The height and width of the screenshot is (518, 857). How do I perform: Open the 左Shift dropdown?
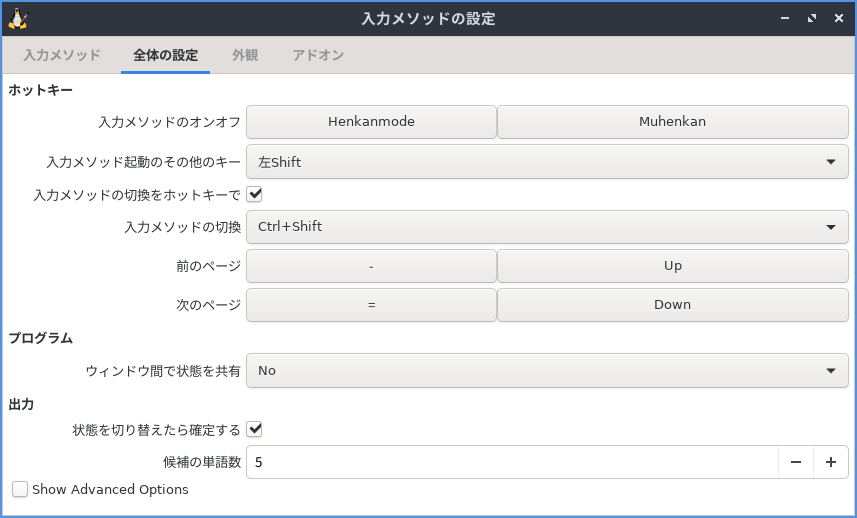(547, 161)
